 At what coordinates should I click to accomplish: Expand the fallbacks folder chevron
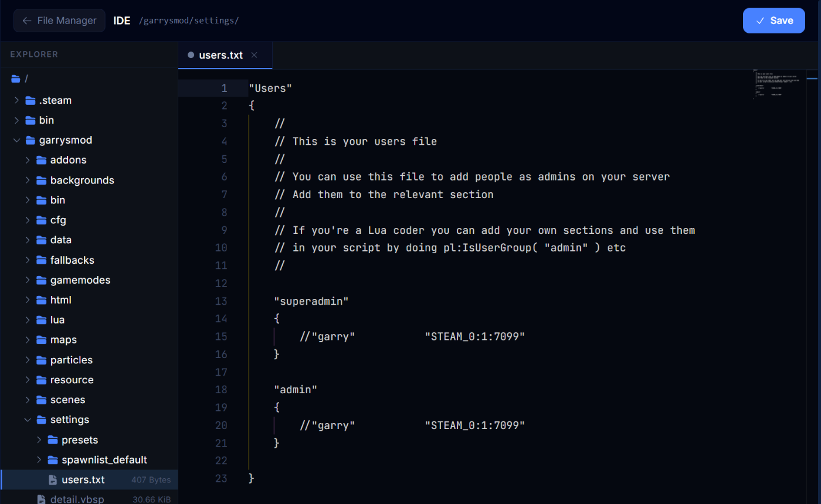[x=28, y=260]
